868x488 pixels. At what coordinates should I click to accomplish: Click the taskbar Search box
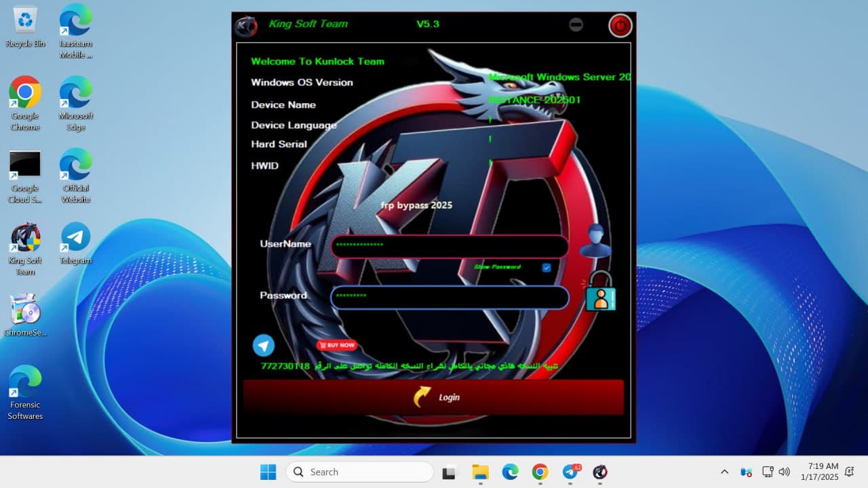coord(359,472)
